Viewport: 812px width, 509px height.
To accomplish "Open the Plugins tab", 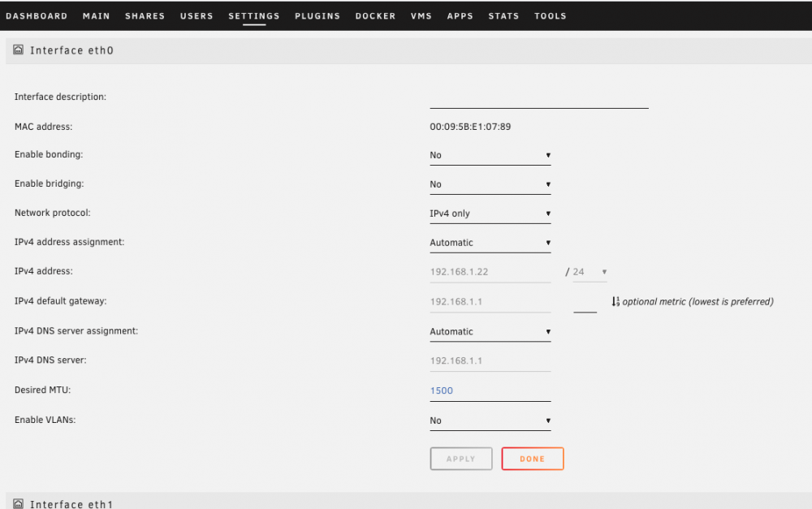I will click(x=317, y=16).
